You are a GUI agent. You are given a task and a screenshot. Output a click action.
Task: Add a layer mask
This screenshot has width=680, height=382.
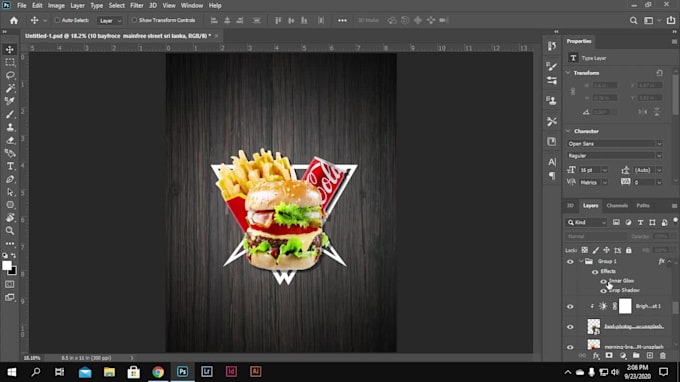609,356
